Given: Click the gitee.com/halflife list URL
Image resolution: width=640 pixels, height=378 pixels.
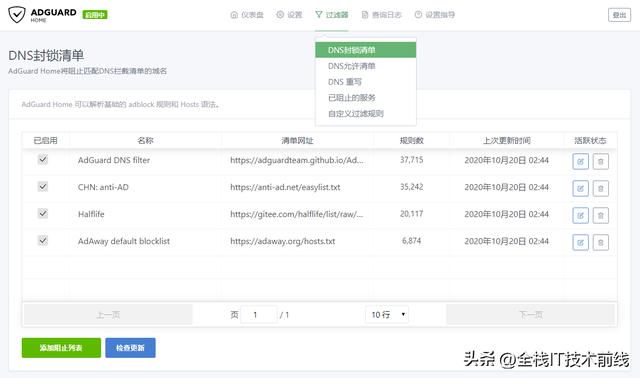Looking at the screenshot, I should point(297,214).
